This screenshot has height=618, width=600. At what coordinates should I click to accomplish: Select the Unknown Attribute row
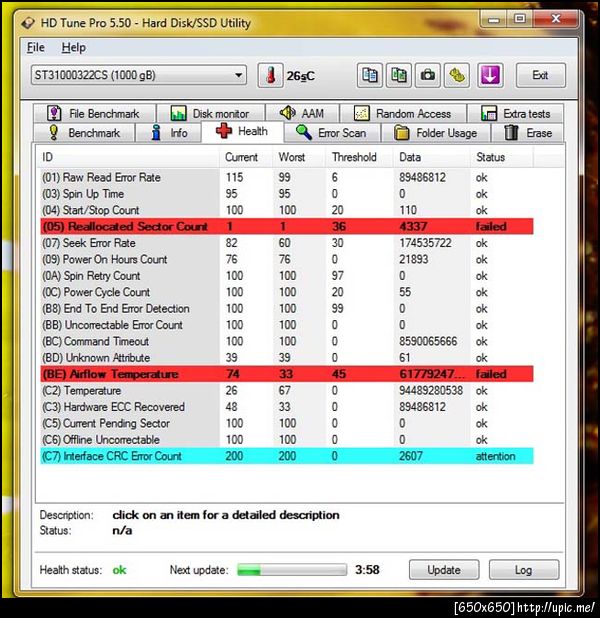point(287,358)
